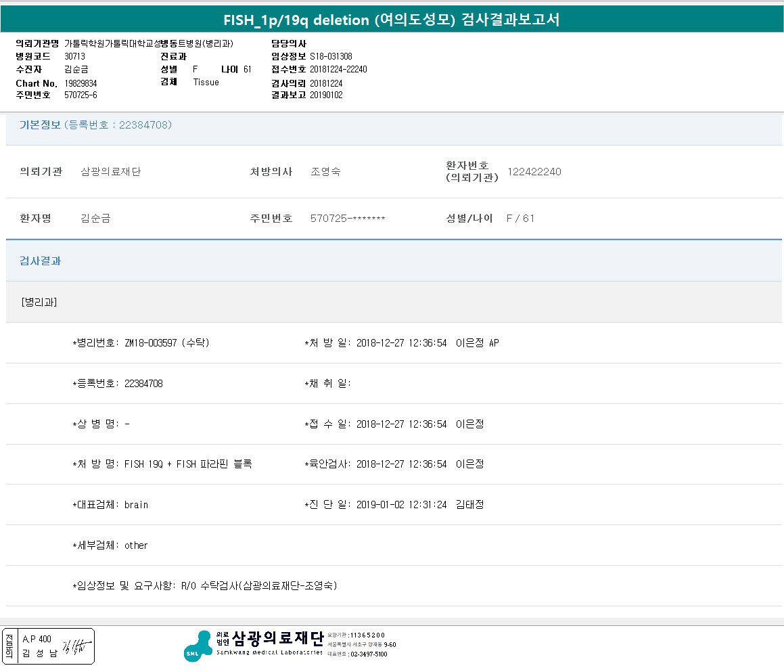Click patient number 122422240
The height and width of the screenshot is (672, 784).
click(534, 172)
